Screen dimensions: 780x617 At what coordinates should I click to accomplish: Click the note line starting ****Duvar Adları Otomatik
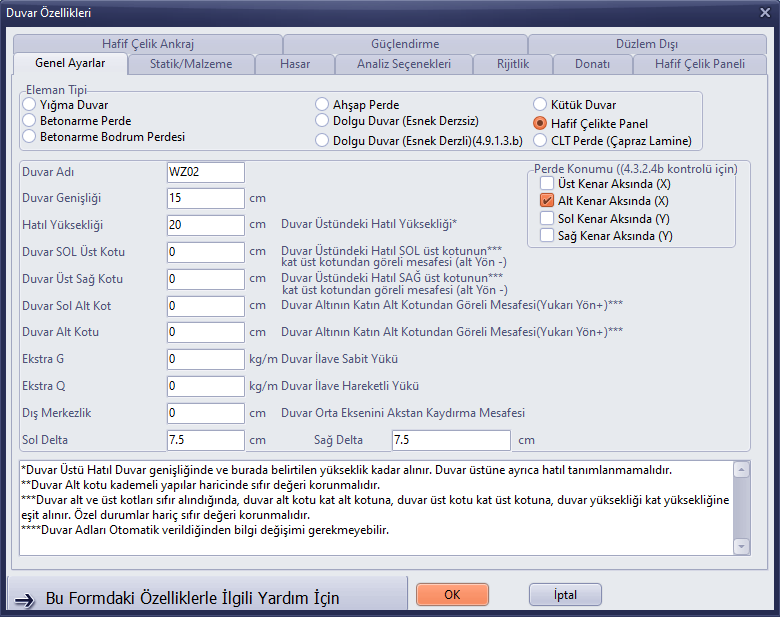pos(205,530)
